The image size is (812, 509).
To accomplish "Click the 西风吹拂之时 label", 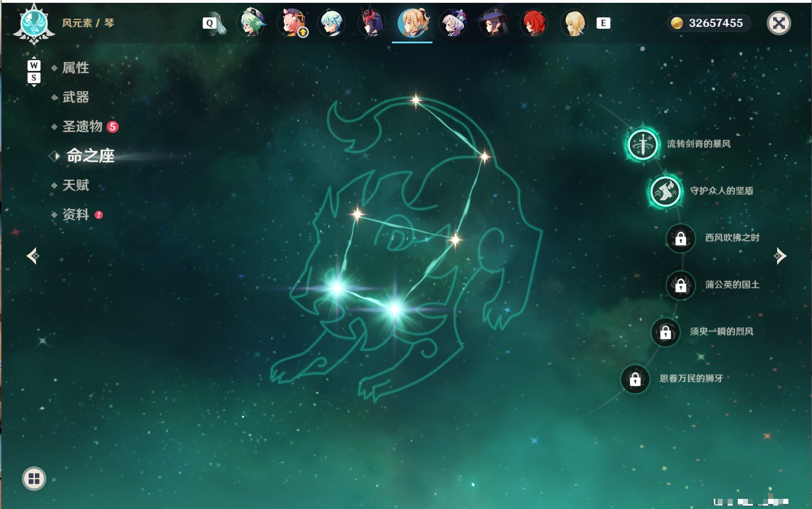I will [x=732, y=238].
